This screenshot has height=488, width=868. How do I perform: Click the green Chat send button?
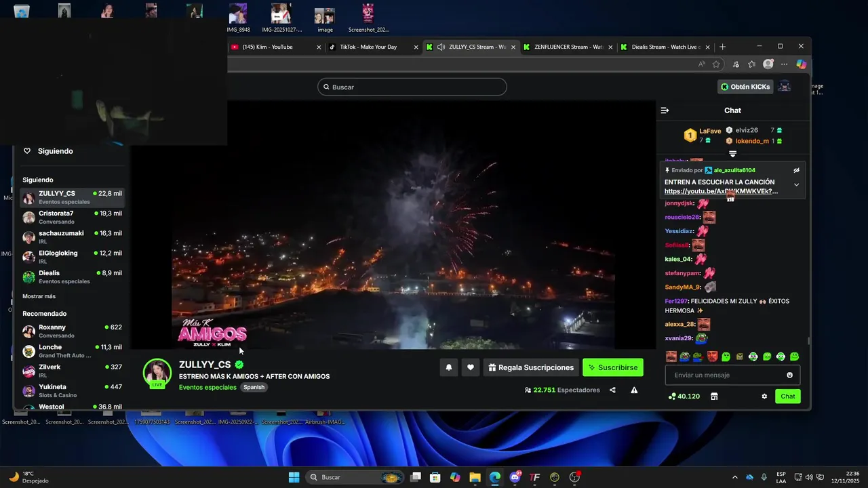(787, 396)
